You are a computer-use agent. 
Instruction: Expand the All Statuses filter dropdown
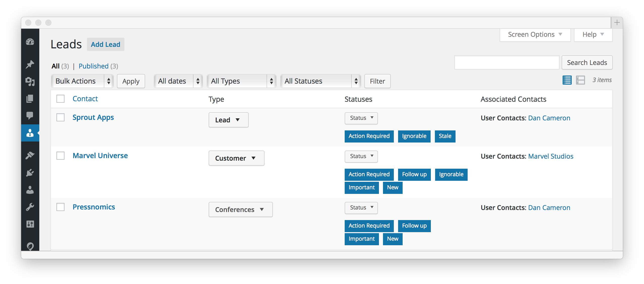(x=320, y=81)
